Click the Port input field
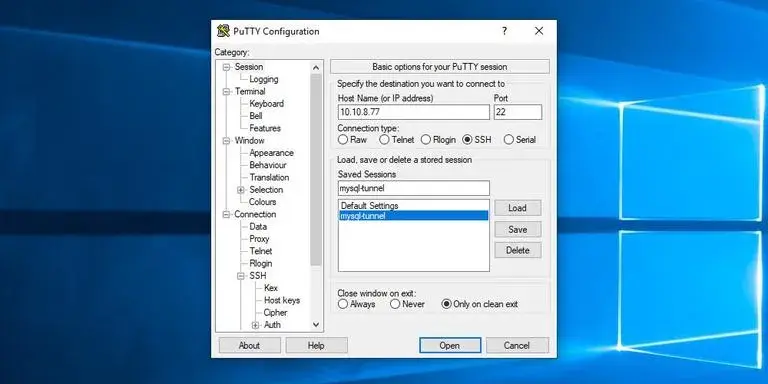This screenshot has width=768, height=384. click(518, 112)
